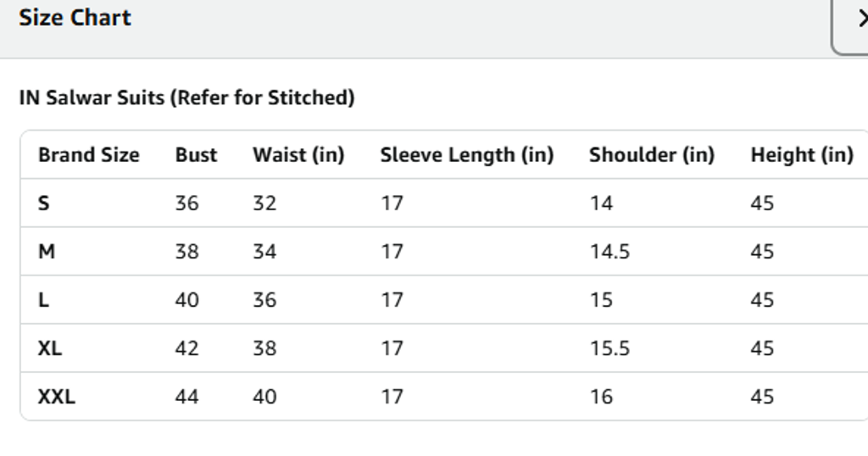868x456 pixels.
Task: Click IN Salwar Suits heading text
Action: tap(186, 97)
